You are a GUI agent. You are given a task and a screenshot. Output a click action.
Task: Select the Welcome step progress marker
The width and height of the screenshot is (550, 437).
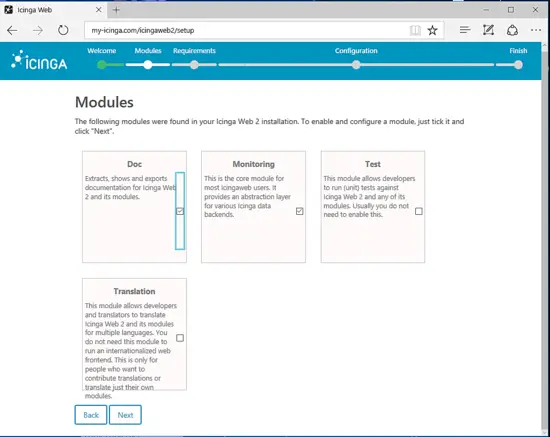[102, 65]
